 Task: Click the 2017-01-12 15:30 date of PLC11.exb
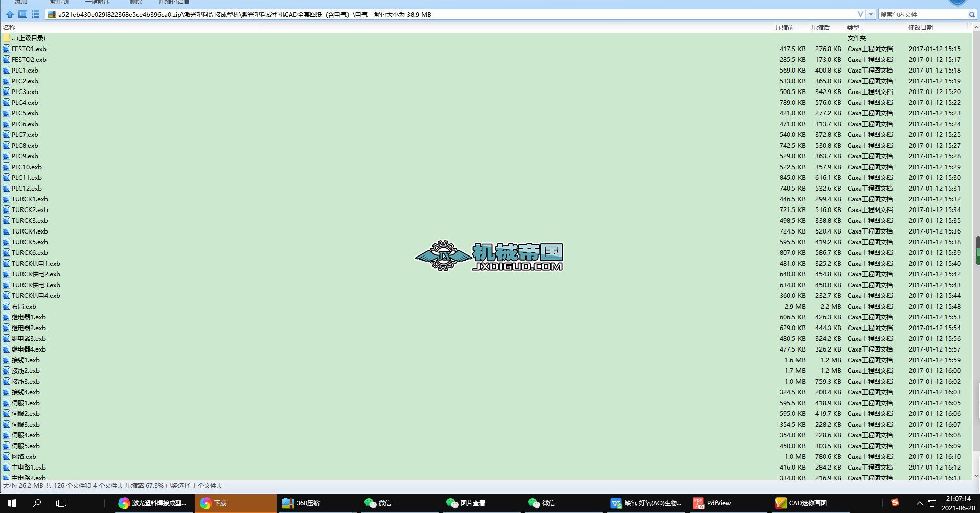tap(935, 178)
